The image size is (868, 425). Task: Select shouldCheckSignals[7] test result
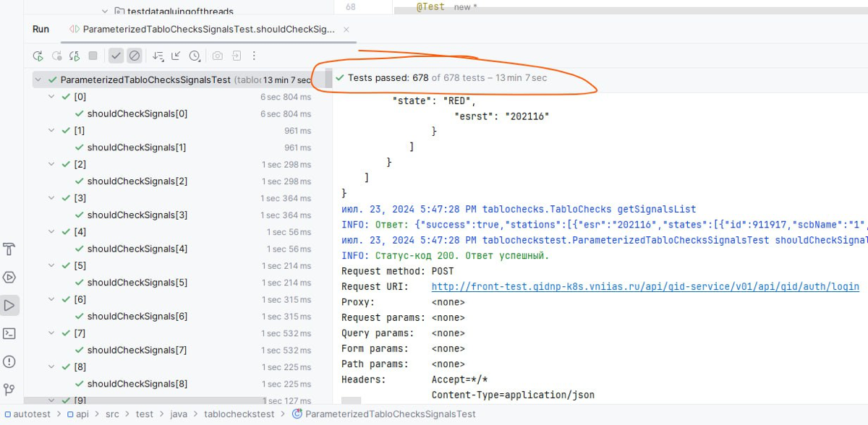point(137,350)
